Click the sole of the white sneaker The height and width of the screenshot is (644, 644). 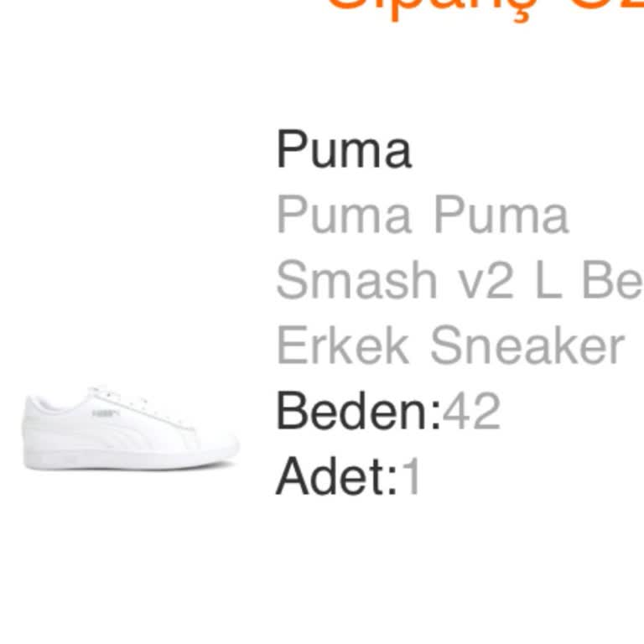[134, 459]
